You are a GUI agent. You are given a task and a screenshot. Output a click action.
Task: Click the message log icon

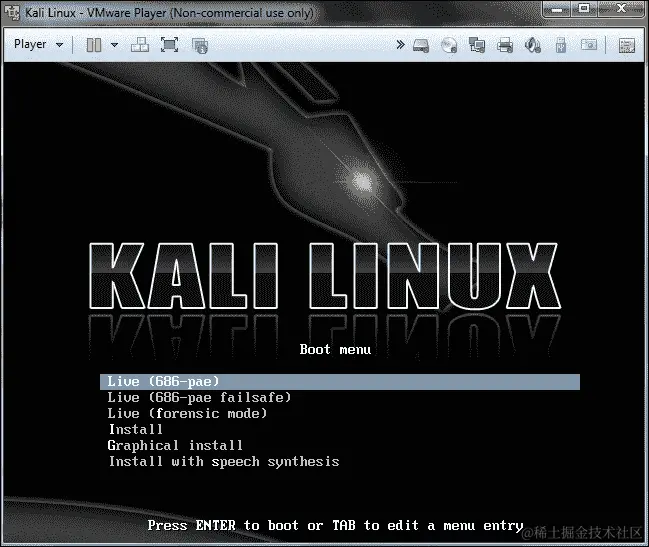[627, 46]
